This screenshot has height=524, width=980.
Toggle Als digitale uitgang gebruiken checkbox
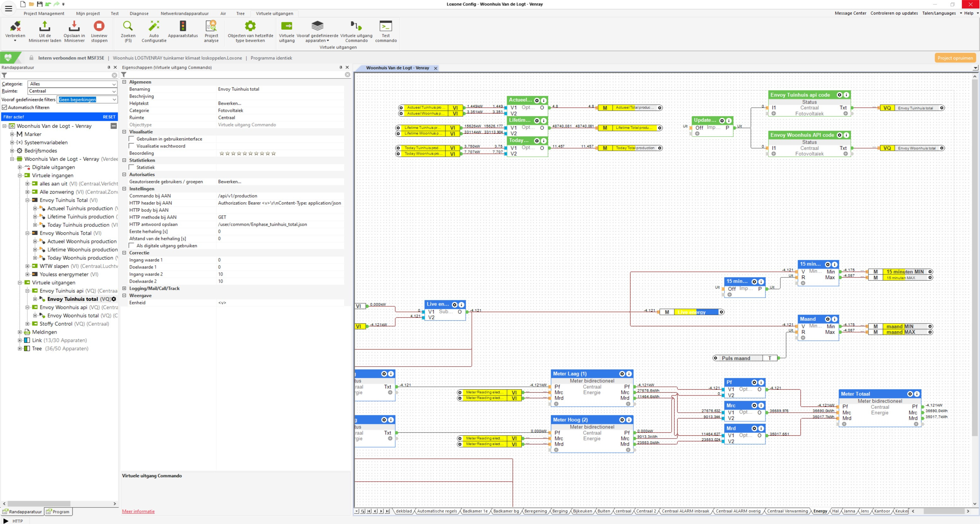131,246
